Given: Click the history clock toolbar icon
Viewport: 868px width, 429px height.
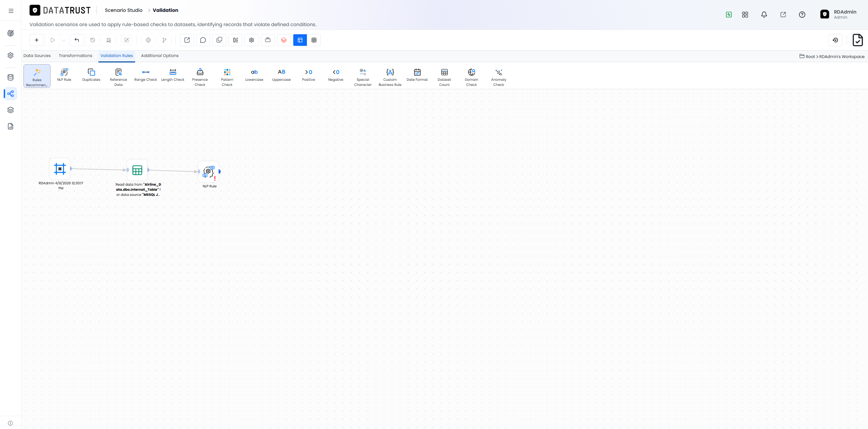Looking at the screenshot, I should tap(93, 40).
